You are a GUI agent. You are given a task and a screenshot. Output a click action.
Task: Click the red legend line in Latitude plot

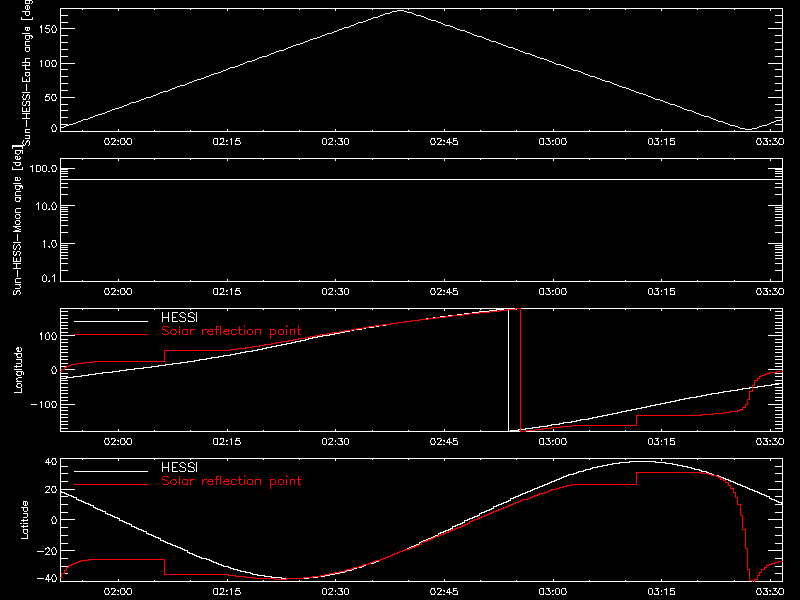[x=111, y=484]
